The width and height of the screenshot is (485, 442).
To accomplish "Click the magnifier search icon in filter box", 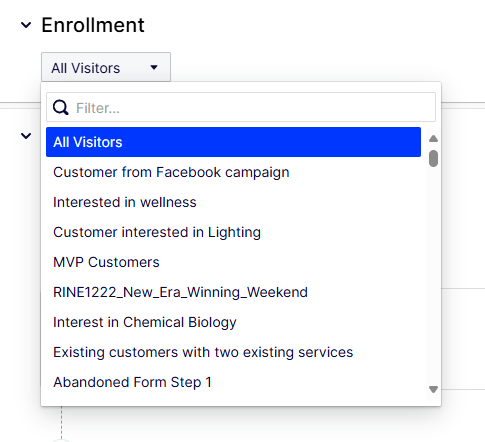I will click(61, 107).
